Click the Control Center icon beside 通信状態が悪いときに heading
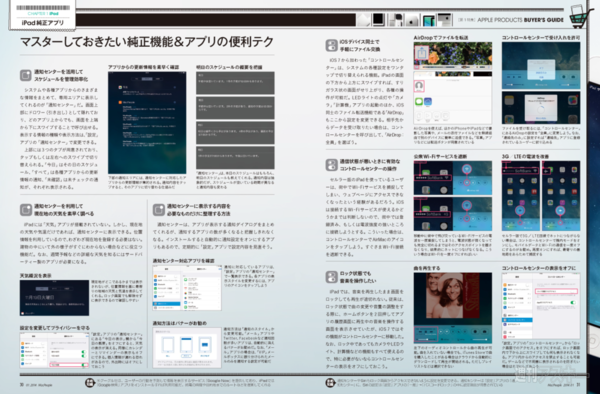Screen dimensions: 600x394 tap(331, 165)
